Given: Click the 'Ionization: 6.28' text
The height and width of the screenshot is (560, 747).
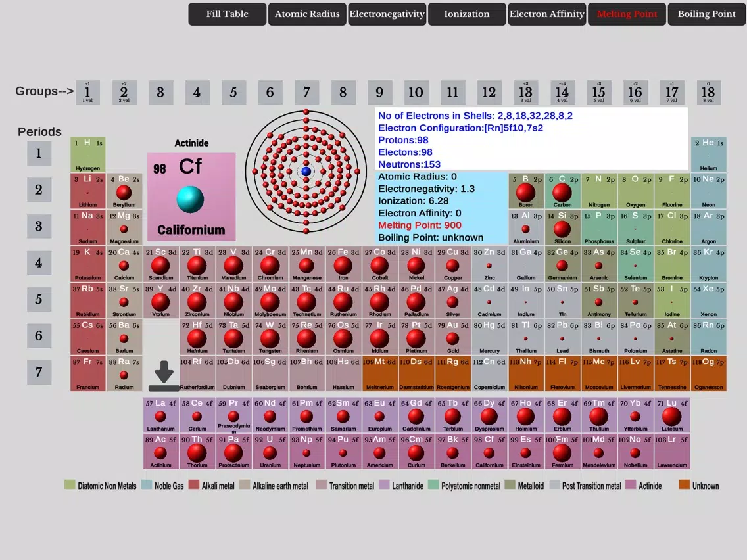Looking at the screenshot, I should tap(414, 201).
